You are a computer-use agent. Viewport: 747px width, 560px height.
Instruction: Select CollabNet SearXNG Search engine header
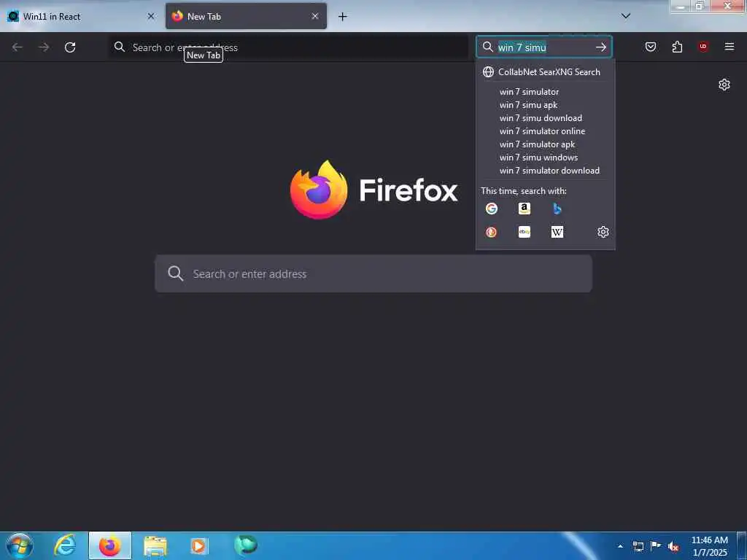point(546,72)
